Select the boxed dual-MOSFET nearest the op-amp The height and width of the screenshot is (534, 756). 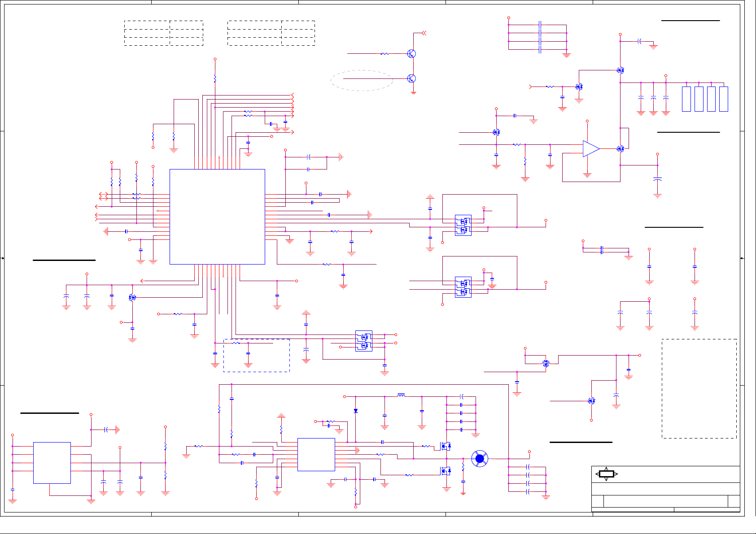[x=463, y=225]
